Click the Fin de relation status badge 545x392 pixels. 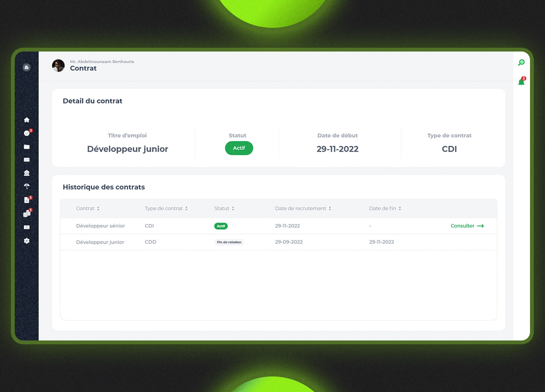(x=229, y=242)
